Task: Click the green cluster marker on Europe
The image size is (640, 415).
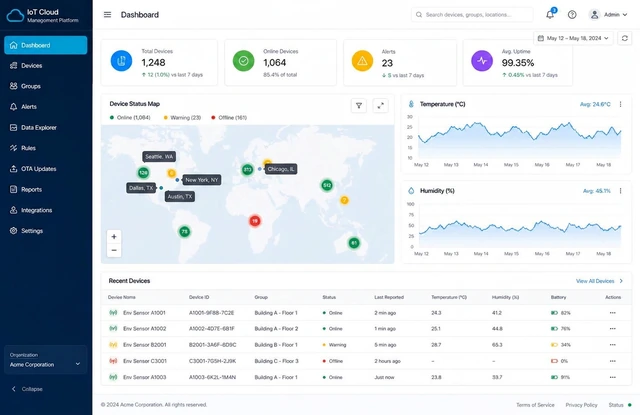Action: (247, 169)
